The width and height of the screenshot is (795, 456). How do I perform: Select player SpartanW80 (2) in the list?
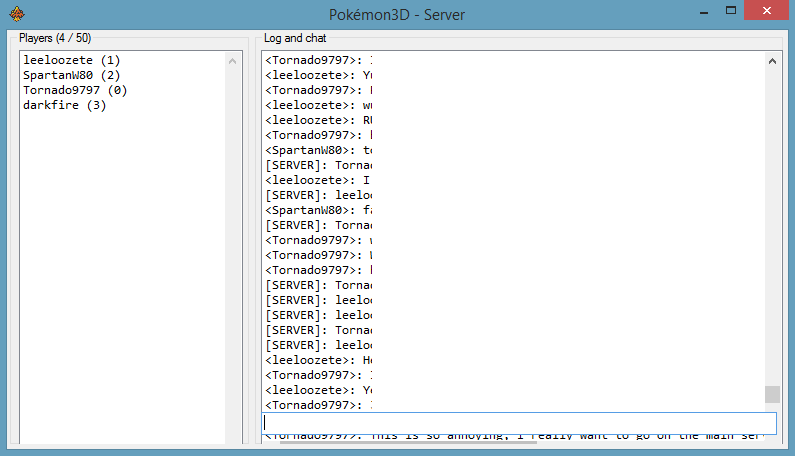click(71, 75)
